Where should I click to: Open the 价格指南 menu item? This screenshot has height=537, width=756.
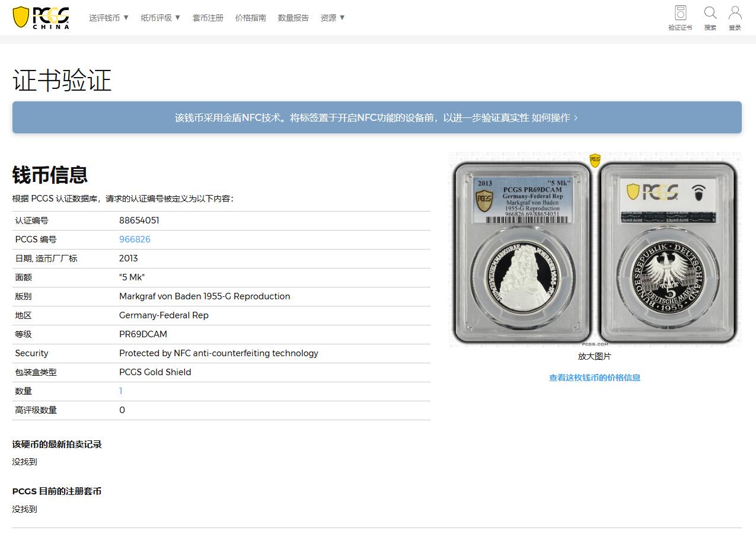(x=250, y=18)
